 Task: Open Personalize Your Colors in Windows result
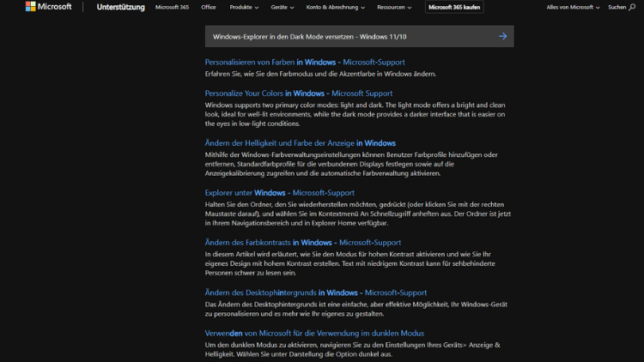(x=299, y=94)
